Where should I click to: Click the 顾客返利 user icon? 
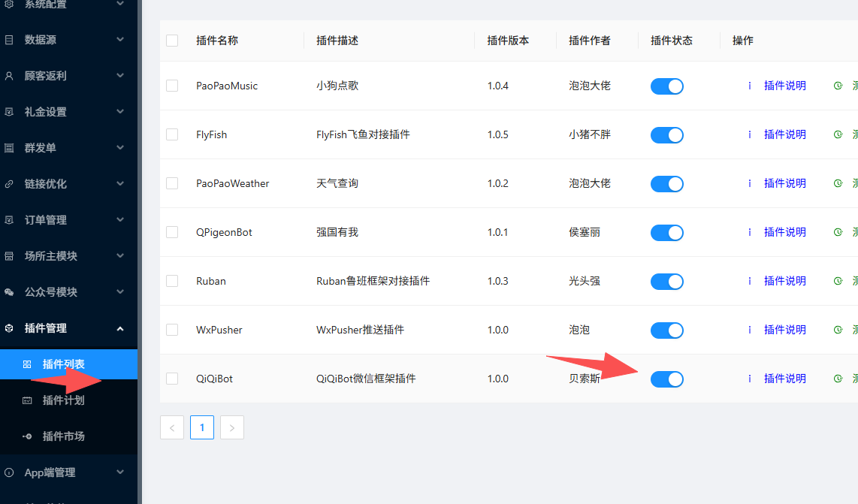pyautogui.click(x=9, y=76)
